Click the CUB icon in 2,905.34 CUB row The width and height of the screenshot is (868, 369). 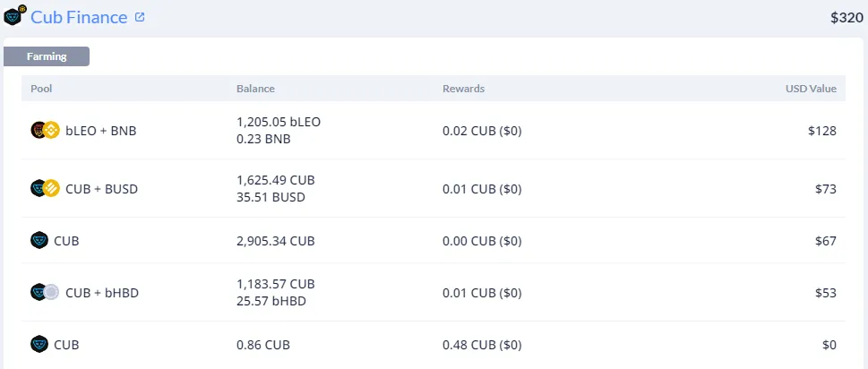pyautogui.click(x=39, y=241)
